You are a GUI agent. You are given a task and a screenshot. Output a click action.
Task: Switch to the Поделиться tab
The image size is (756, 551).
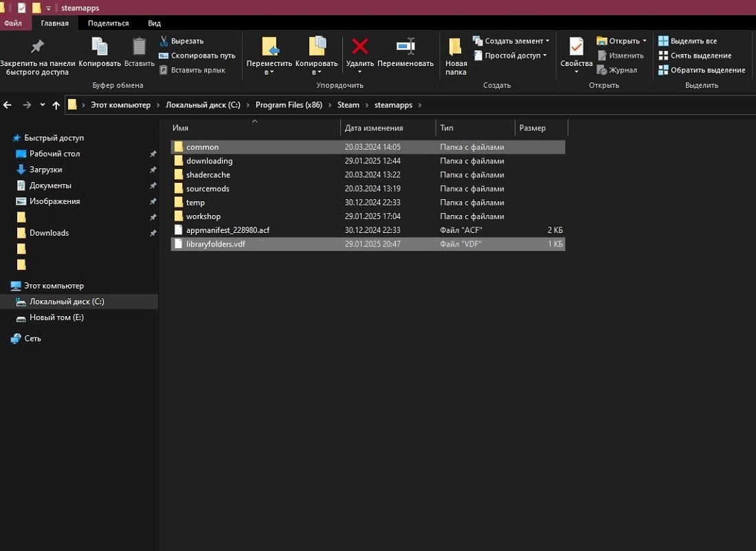(x=108, y=23)
